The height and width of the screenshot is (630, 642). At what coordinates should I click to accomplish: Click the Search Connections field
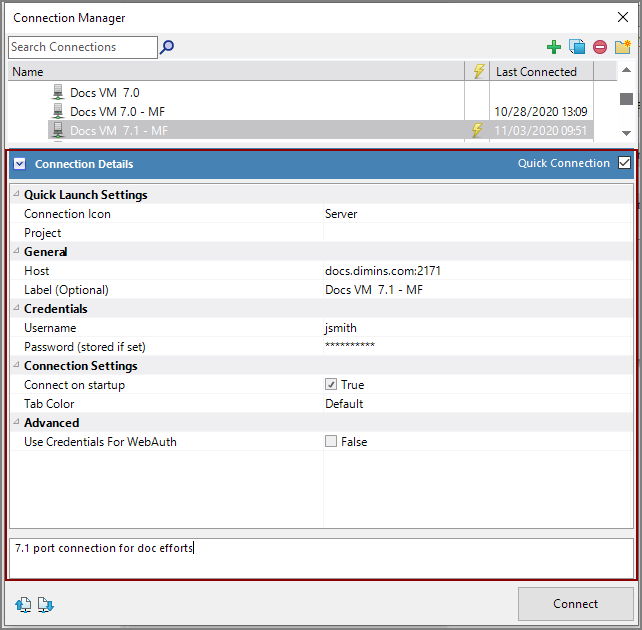tap(83, 47)
